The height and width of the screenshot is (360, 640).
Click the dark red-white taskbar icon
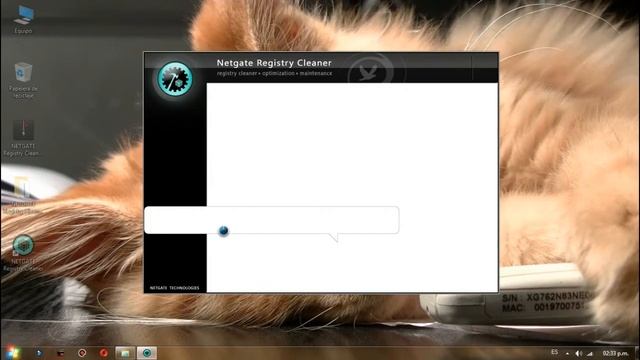coord(60,353)
